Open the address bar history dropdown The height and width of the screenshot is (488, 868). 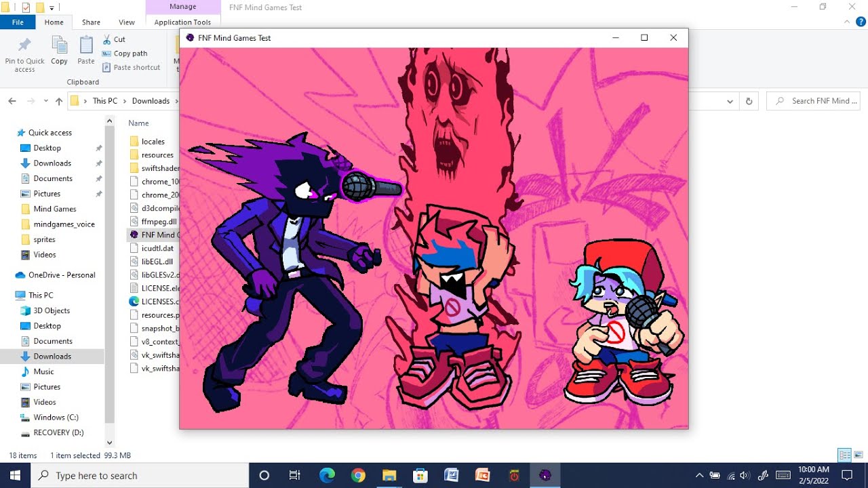(x=730, y=101)
